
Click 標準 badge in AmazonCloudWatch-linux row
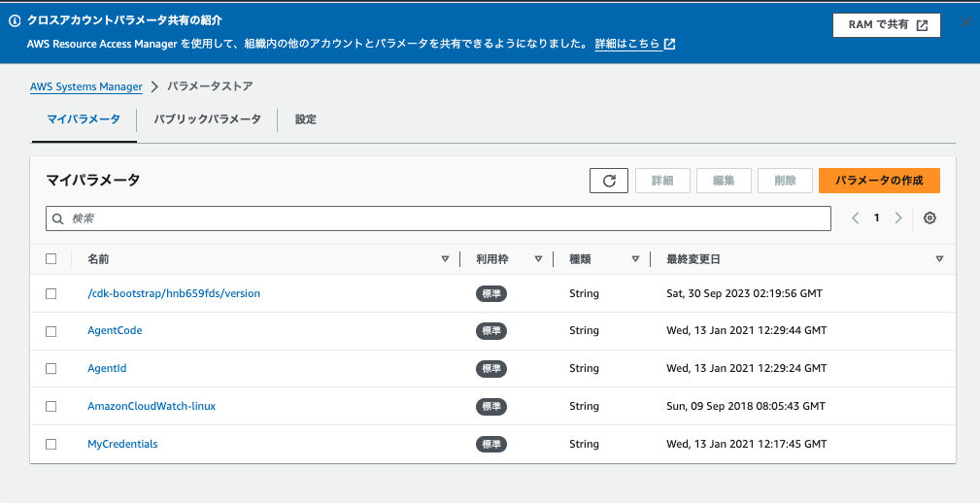491,406
